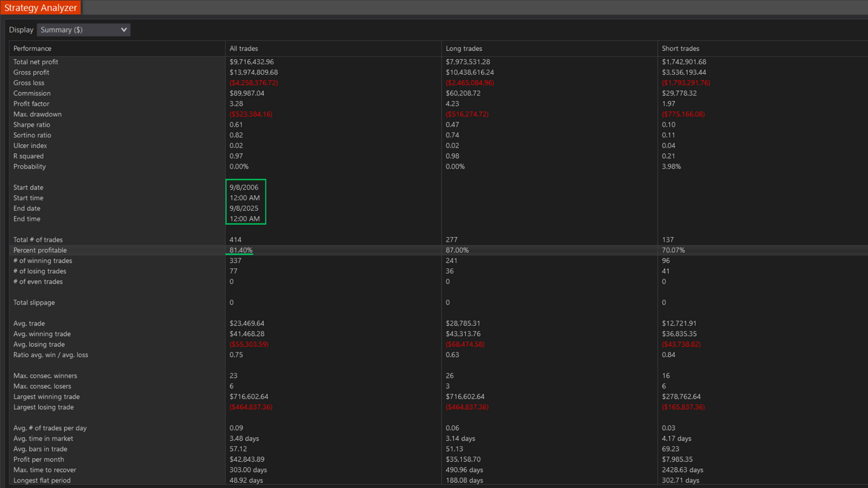Screen dimensions: 868x488
Task: Select the highlighted Percent profitable row label
Action: pos(40,250)
